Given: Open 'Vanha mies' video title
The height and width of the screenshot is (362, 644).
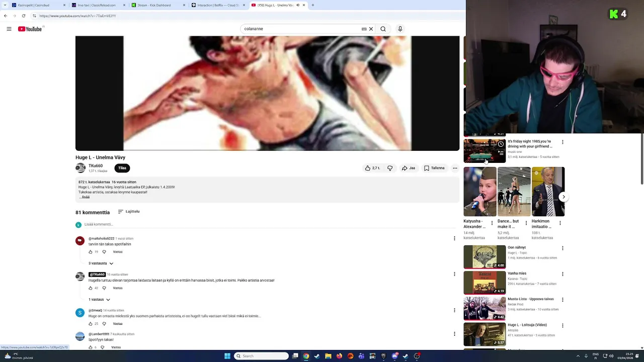Looking at the screenshot, I should coord(517,274).
